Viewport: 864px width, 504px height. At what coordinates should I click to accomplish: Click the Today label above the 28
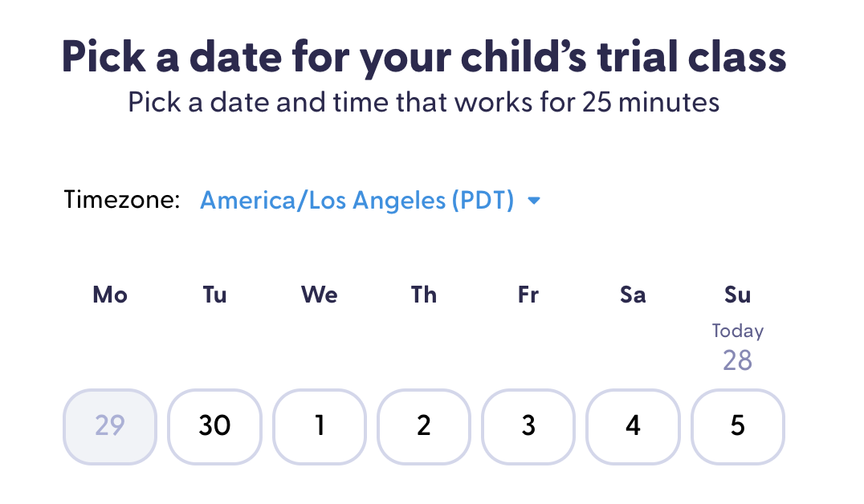pos(737,331)
